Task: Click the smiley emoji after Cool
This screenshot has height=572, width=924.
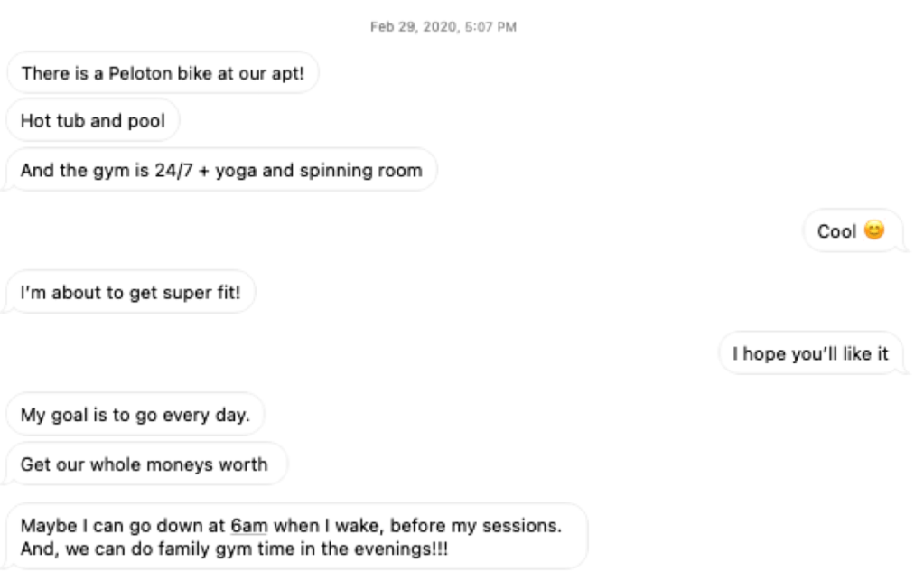Action: (873, 231)
